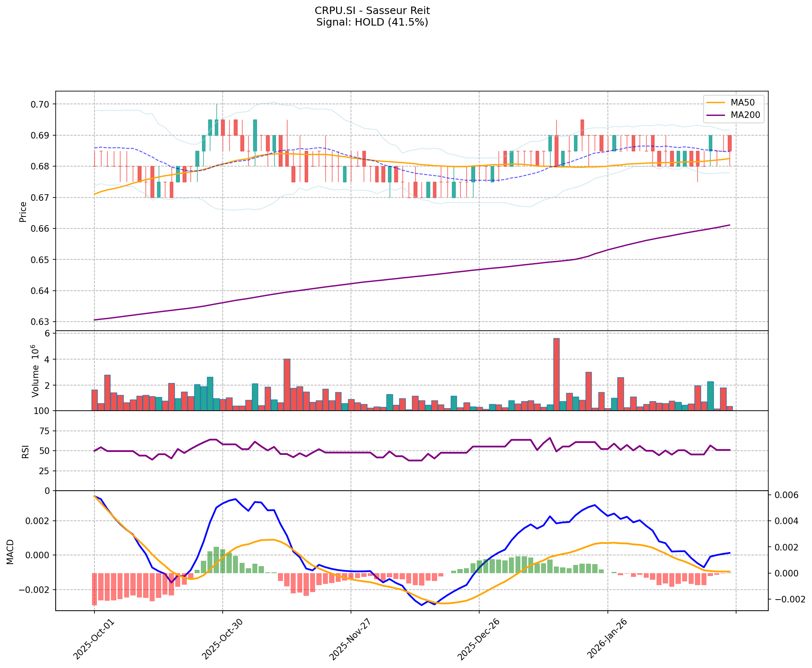This screenshot has width=812, height=668.
Task: Click the 0.70 price tick label
Action: point(40,104)
